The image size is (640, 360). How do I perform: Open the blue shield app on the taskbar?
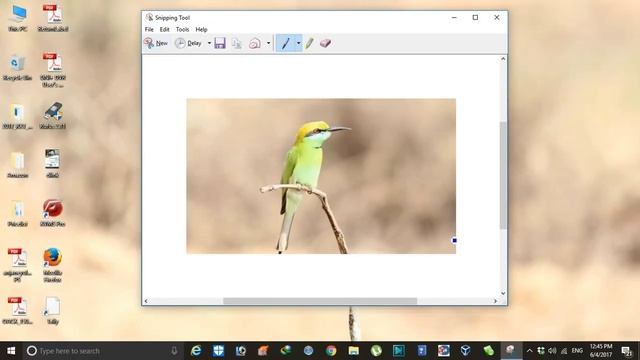(218, 351)
